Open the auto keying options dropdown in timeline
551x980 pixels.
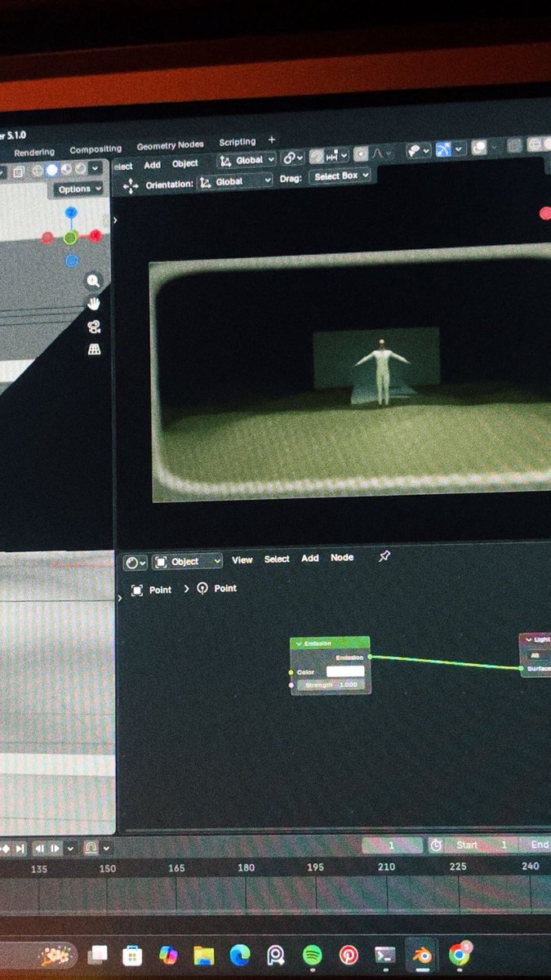tap(107, 848)
